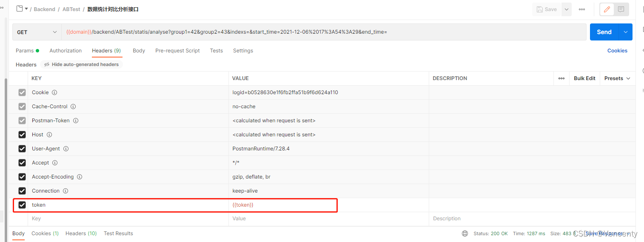Image resolution: width=644 pixels, height=242 pixels.
Task: Click the no-cache value cell
Action: click(x=329, y=107)
